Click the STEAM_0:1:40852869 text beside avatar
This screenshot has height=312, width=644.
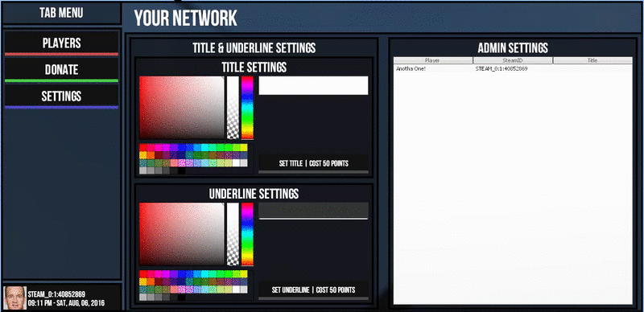coord(56,294)
